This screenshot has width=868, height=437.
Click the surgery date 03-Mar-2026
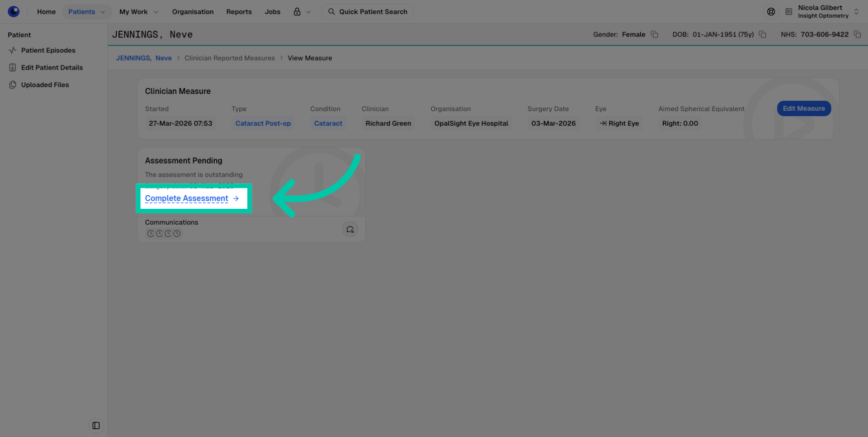[x=553, y=123]
